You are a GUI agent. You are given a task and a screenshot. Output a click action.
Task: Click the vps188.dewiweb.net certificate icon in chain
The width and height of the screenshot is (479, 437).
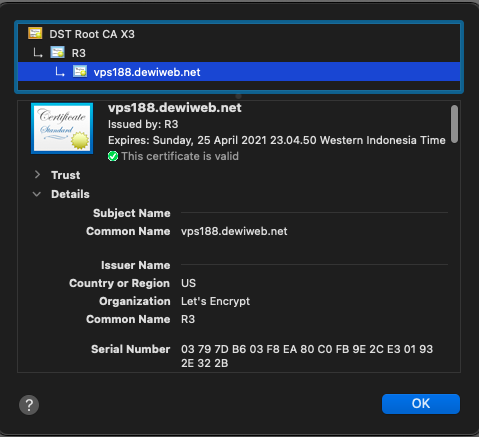click(80, 71)
